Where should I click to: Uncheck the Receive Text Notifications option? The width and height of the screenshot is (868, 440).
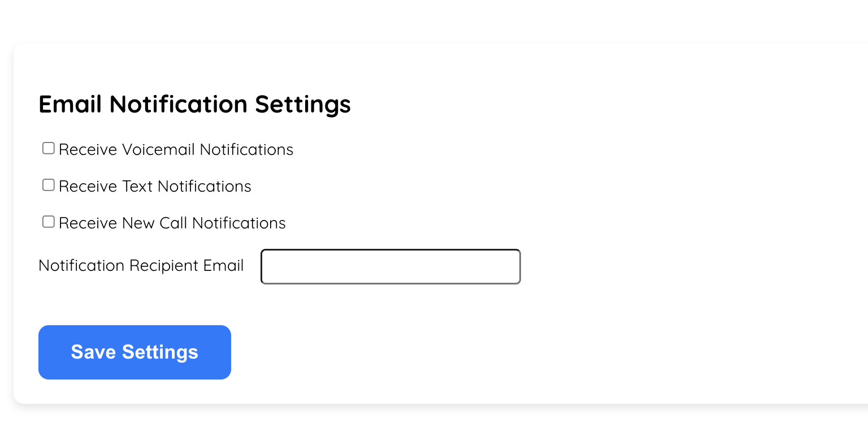tap(48, 185)
